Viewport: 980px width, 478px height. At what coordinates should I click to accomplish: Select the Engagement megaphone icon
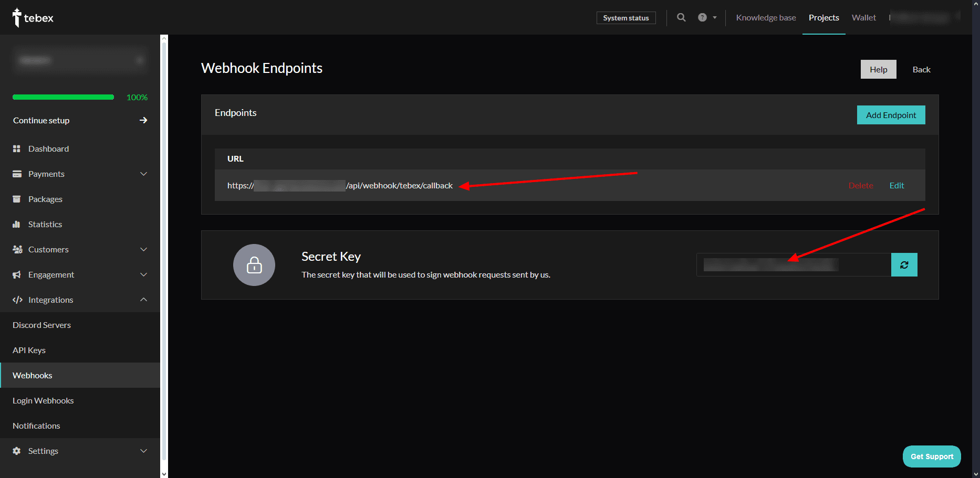pos(17,274)
